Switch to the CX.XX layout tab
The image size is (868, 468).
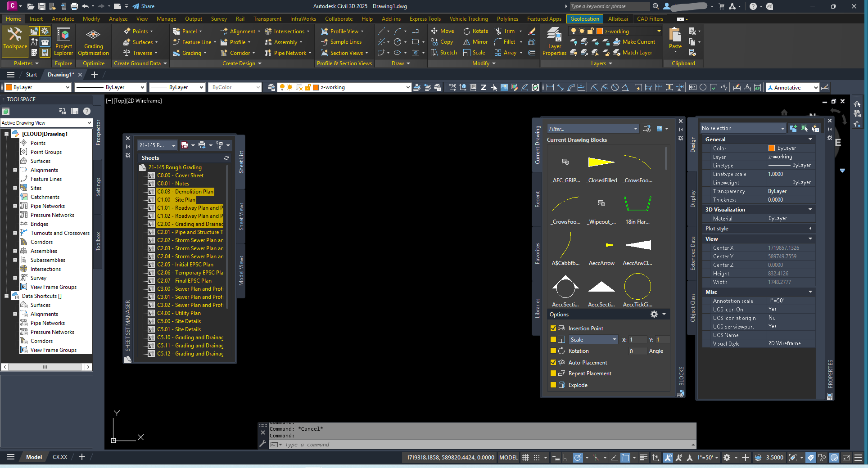coord(60,457)
